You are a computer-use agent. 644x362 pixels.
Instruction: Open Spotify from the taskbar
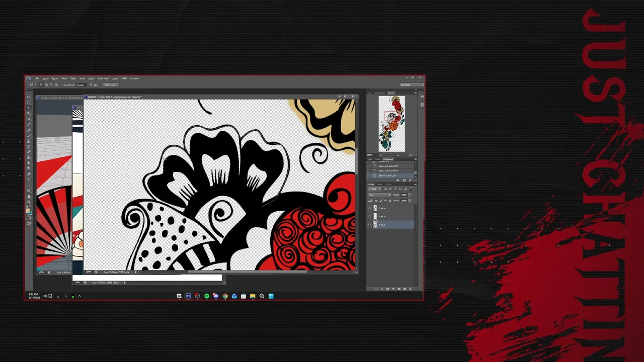[207, 296]
